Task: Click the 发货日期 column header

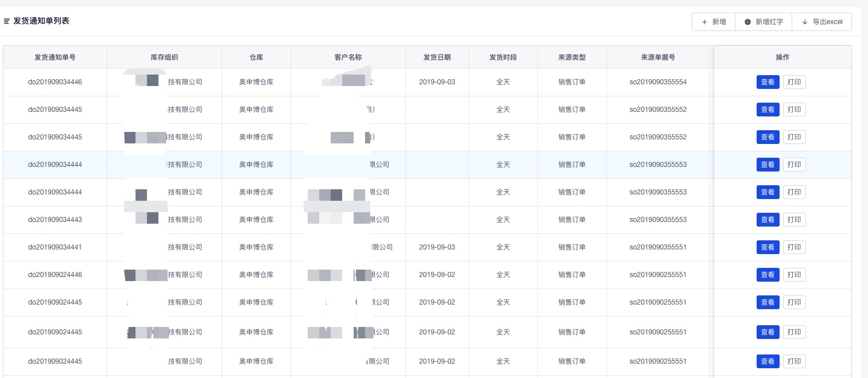Action: point(437,57)
